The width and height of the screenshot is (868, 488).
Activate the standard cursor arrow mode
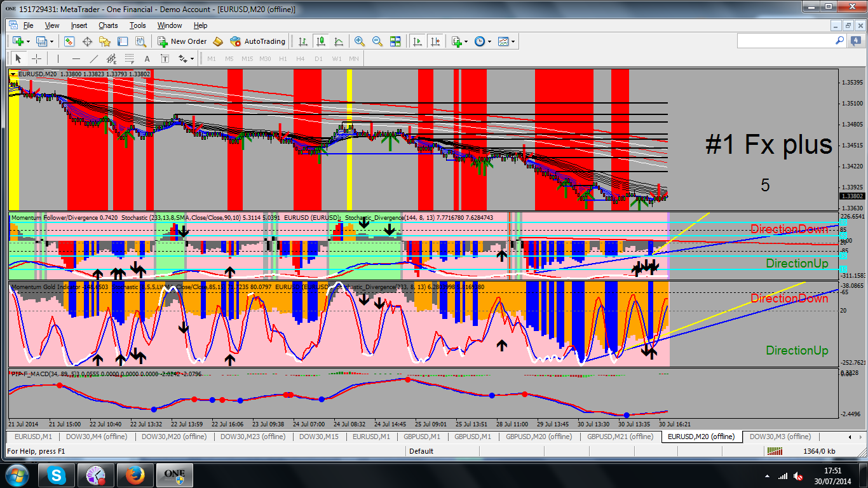pos(18,58)
